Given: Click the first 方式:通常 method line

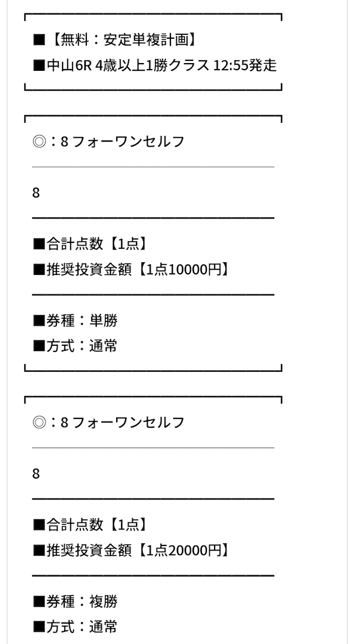Looking at the screenshot, I should click(x=75, y=346).
